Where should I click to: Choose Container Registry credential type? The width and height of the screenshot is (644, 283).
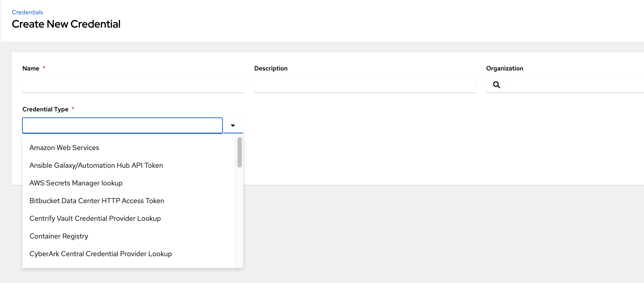coord(59,236)
